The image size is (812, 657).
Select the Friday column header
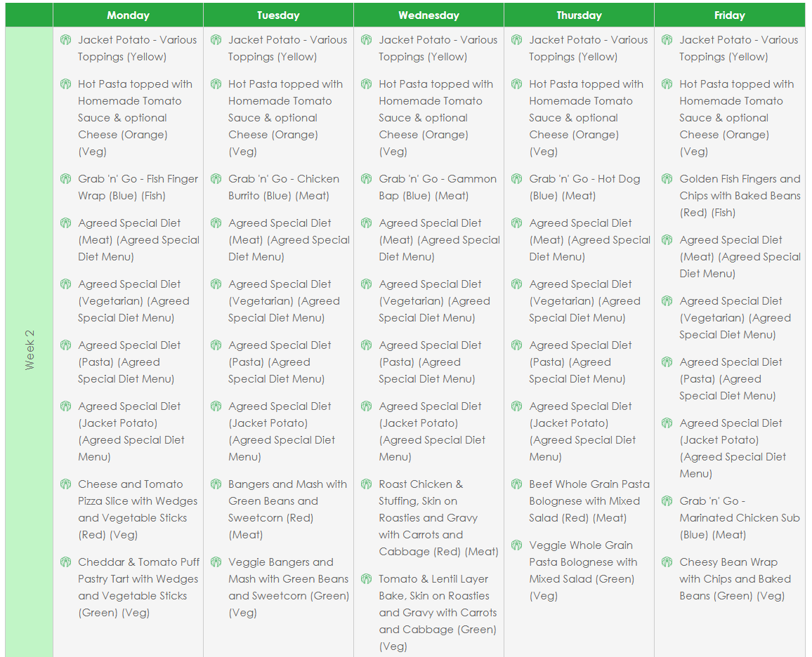click(x=729, y=15)
